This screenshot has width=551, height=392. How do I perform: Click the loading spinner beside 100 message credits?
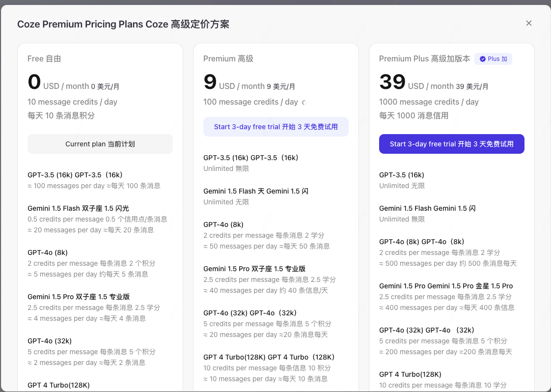(304, 103)
